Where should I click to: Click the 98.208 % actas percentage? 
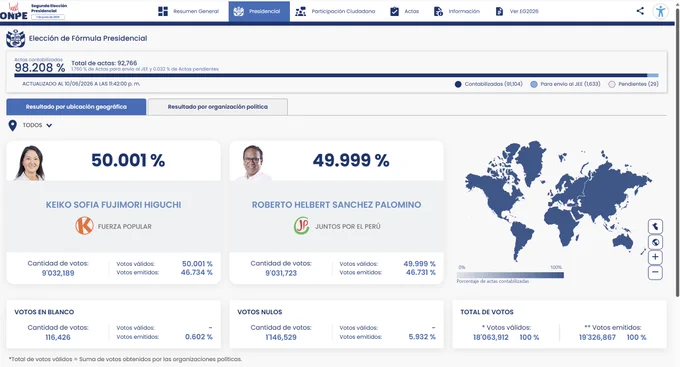point(39,68)
